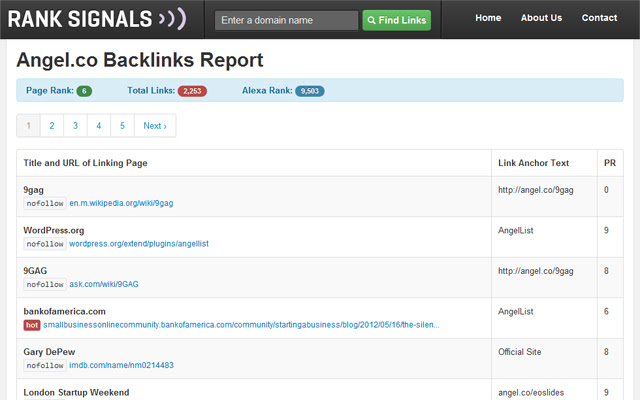Click the Rank Signals logo
Screen dimensions: 640x400
click(x=97, y=19)
